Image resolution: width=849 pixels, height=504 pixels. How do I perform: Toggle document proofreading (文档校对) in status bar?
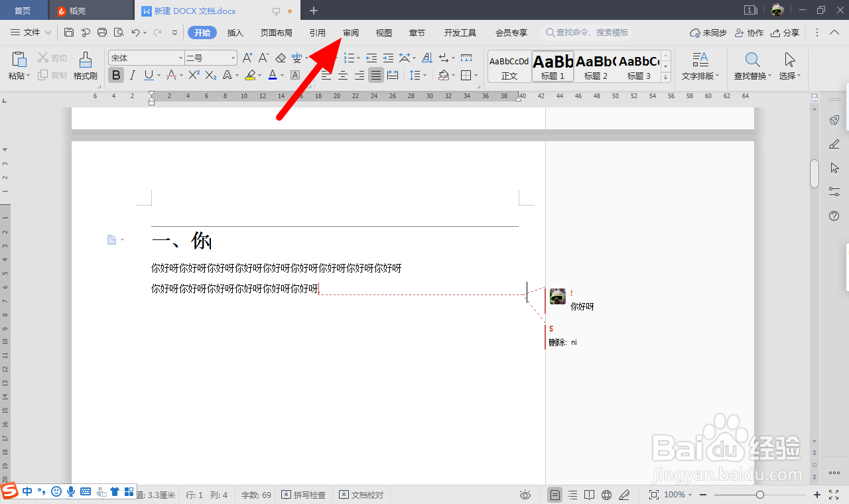pos(361,495)
